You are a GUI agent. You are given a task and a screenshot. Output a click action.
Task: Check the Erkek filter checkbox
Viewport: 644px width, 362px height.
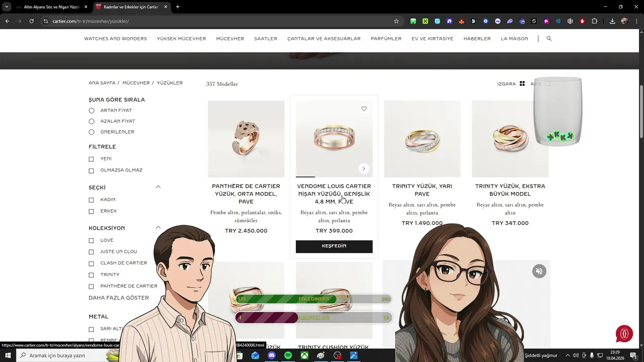point(91,212)
